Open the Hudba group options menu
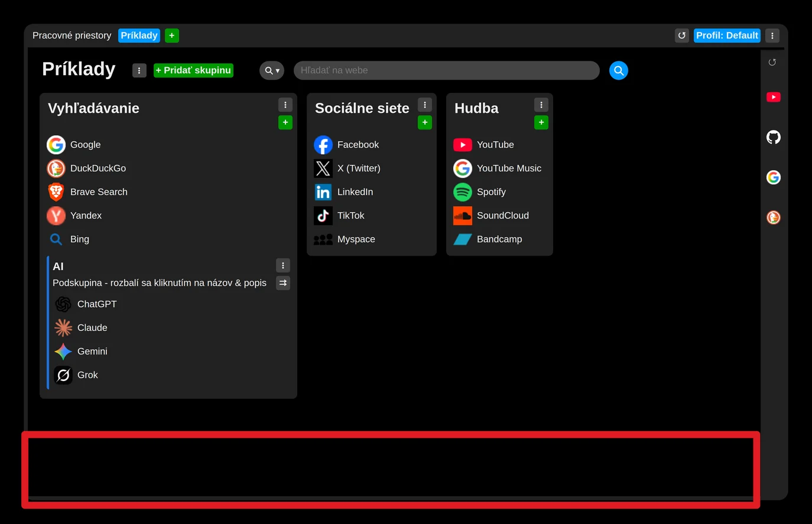The width and height of the screenshot is (812, 524). click(x=541, y=105)
